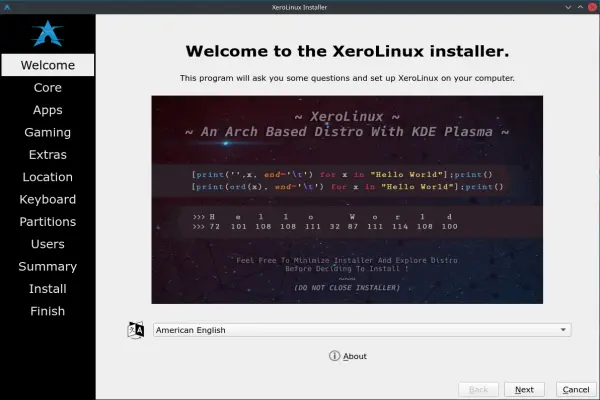This screenshot has height=400, width=600.
Task: Open the Keyboard step
Action: pos(48,199)
